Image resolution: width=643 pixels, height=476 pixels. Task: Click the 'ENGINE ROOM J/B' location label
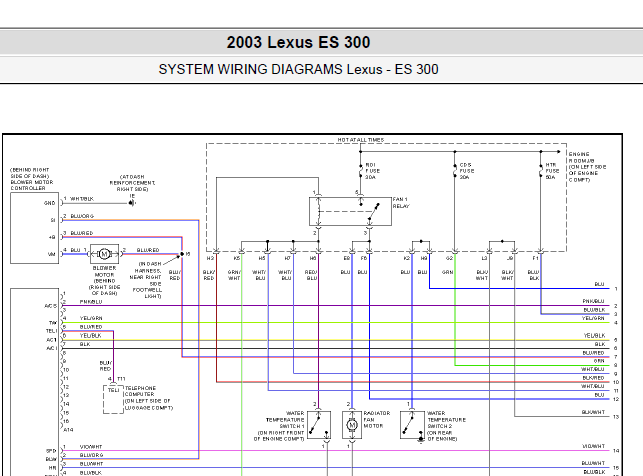point(587,167)
